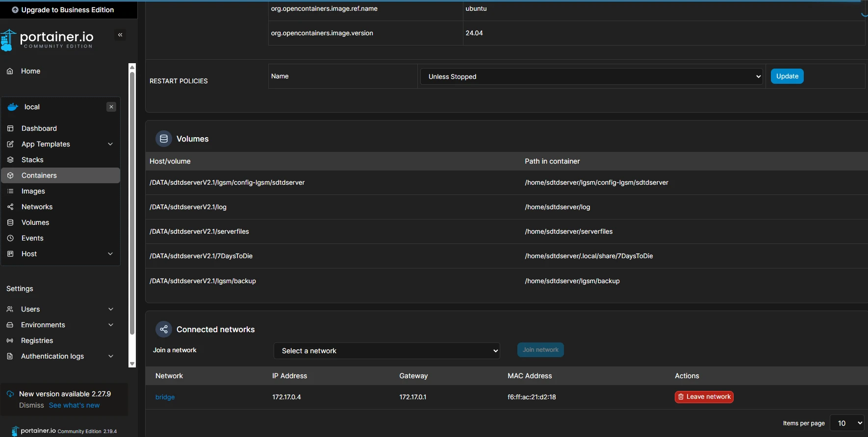Click the Update restart policy button
Viewport: 868px width, 437px height.
tap(787, 76)
